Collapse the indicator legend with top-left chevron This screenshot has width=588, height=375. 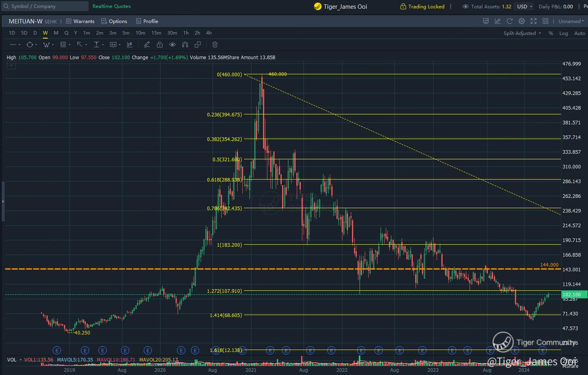pyautogui.click(x=11, y=66)
